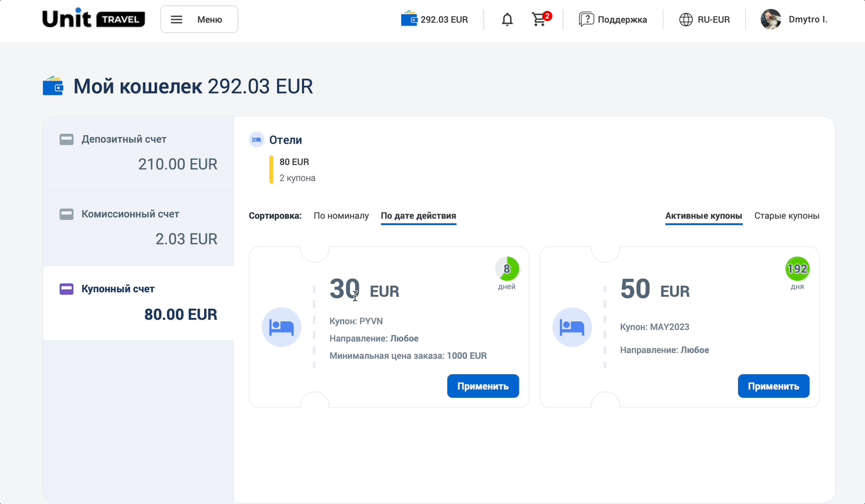Open the notifications bell
Image resolution: width=865 pixels, height=504 pixels.
[x=507, y=20]
